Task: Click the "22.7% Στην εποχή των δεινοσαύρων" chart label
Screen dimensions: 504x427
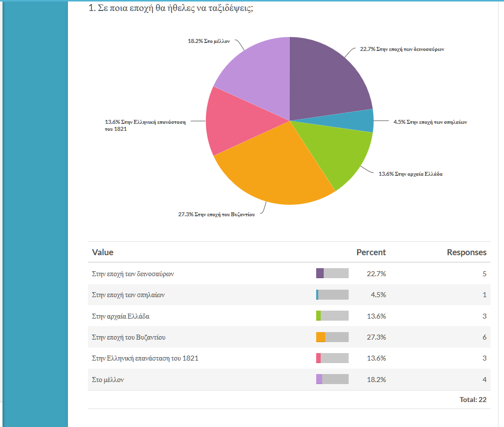Action: 402,49
